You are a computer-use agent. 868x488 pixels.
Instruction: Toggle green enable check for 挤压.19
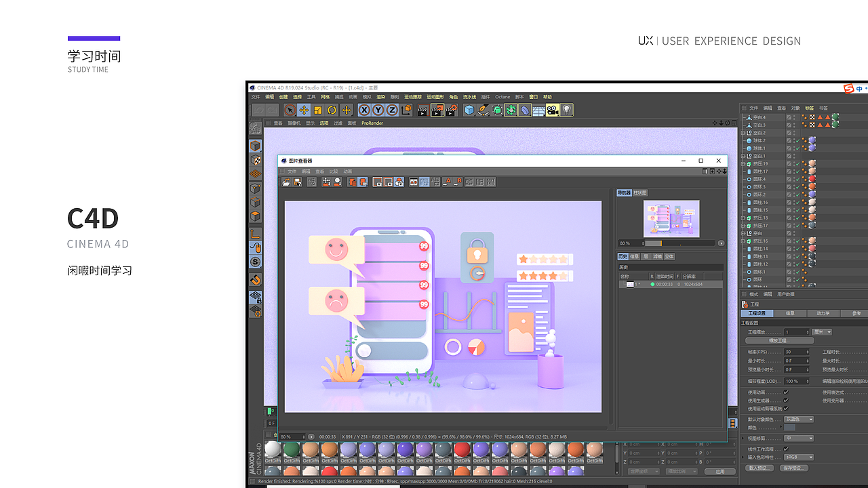click(x=796, y=163)
